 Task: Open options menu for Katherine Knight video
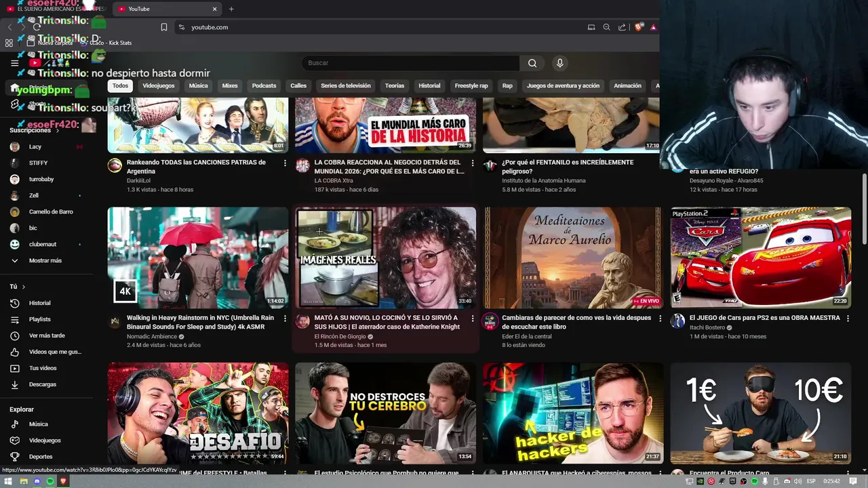tap(473, 319)
